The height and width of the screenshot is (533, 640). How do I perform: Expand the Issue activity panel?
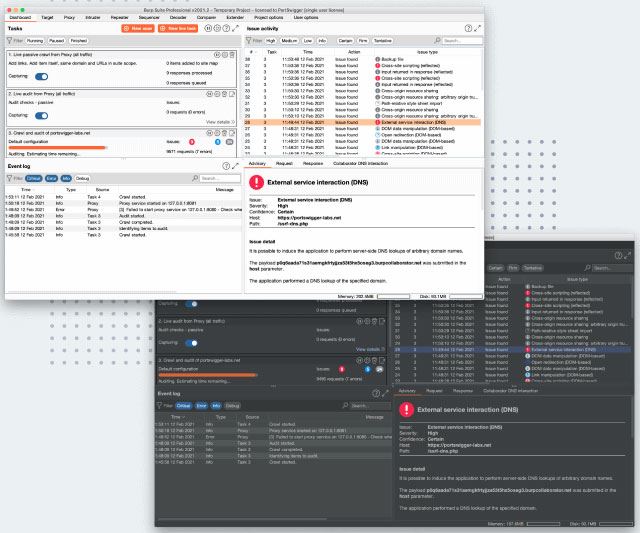coord(477,28)
